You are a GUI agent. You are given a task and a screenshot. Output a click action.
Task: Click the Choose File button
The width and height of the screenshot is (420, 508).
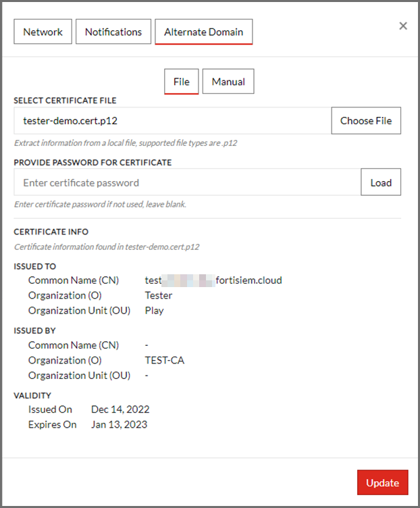click(365, 121)
